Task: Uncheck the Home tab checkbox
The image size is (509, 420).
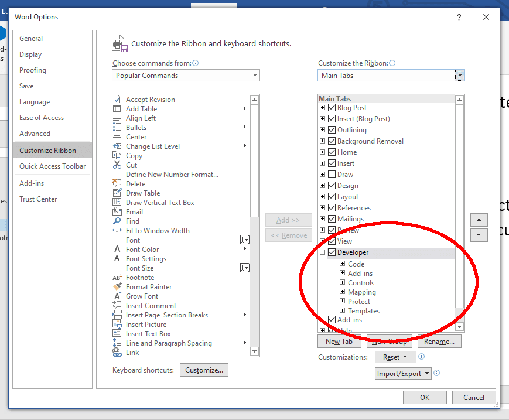Action: coord(332,152)
